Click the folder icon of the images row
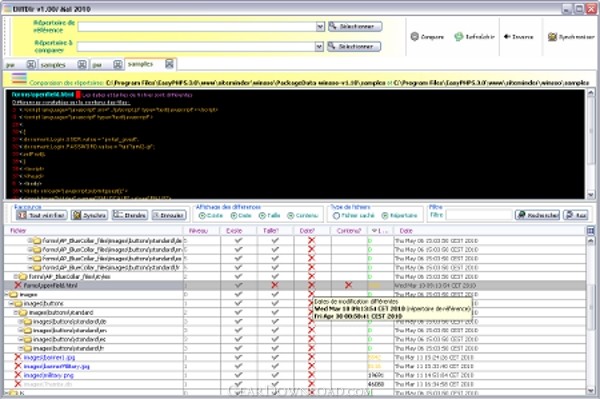This screenshot has width=600, height=399. 13,295
